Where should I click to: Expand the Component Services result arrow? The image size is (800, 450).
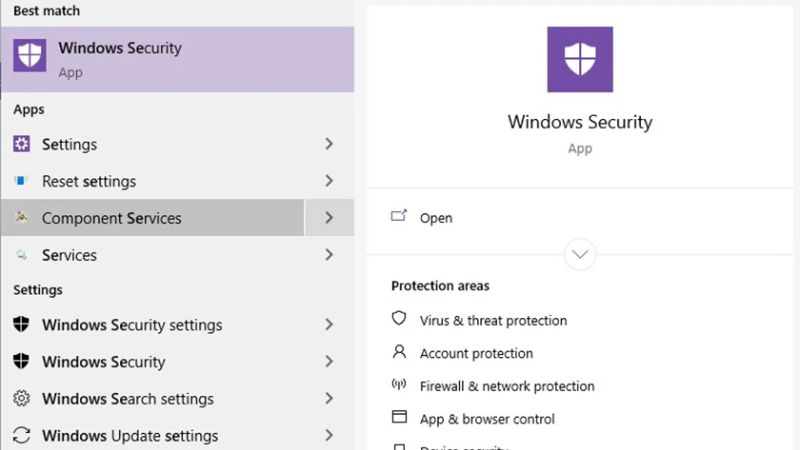pyautogui.click(x=329, y=218)
